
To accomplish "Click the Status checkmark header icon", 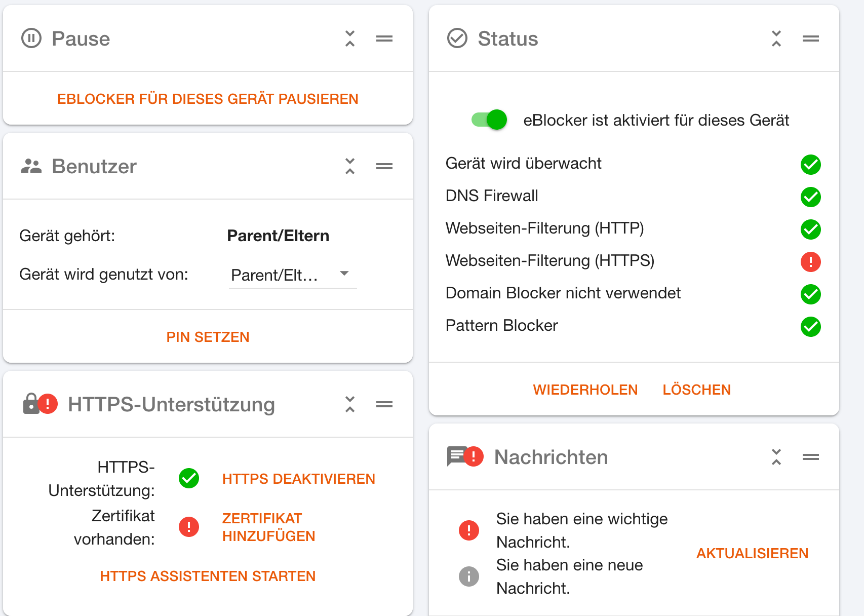I will 457,38.
